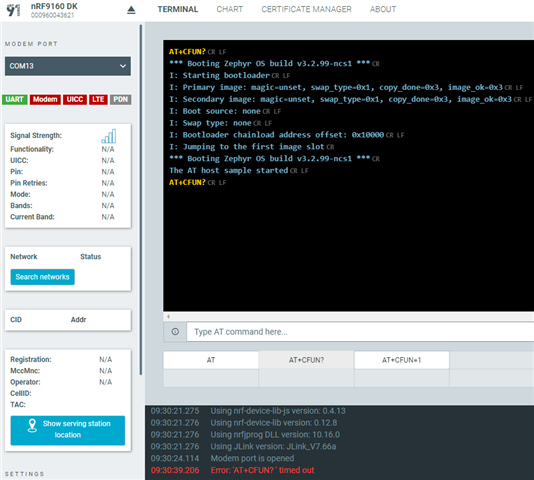Switch to the TERMINAL tab
The width and height of the screenshot is (534, 480).
tap(177, 9)
